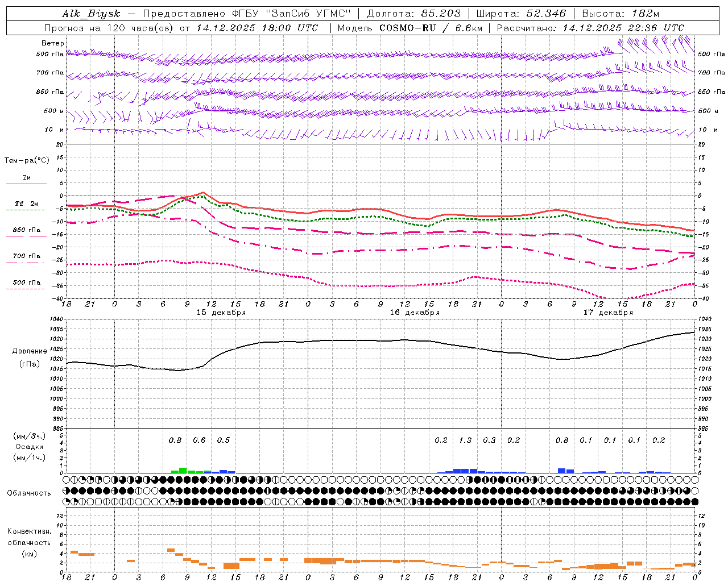728x582 pixels.
Task: Click the provider text ФГБУ "ЗапСиб УГМС"
Action: (x=291, y=14)
